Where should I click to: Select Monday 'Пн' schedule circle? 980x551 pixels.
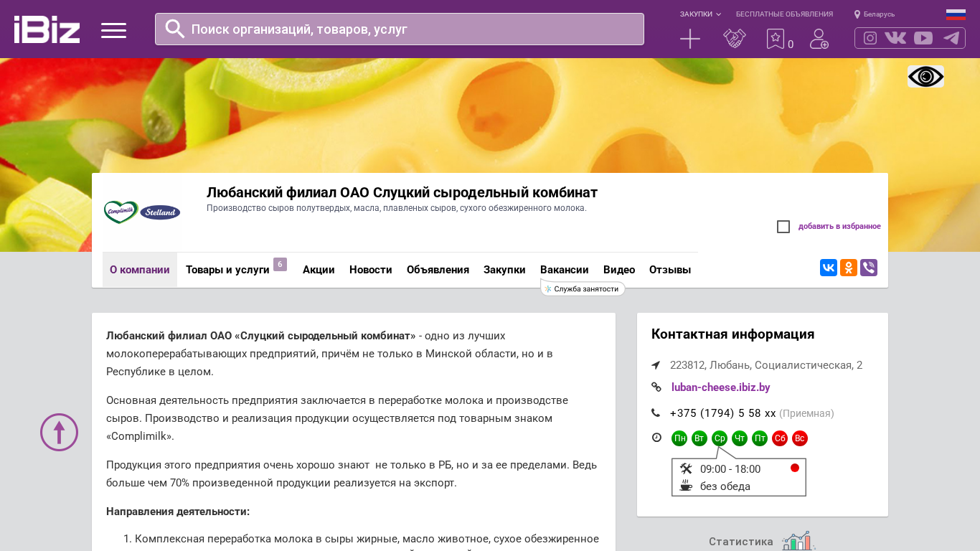click(x=679, y=438)
